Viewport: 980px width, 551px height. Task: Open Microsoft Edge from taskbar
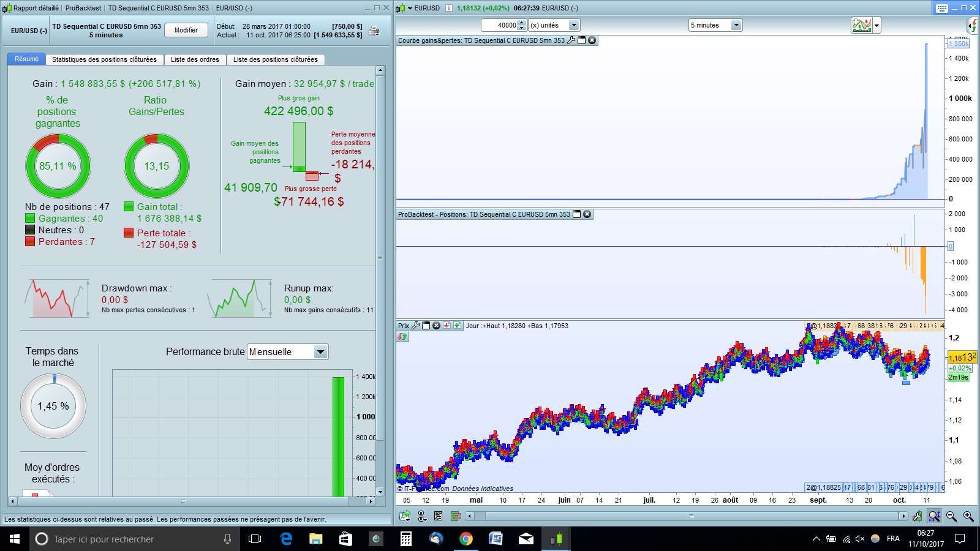[286, 539]
